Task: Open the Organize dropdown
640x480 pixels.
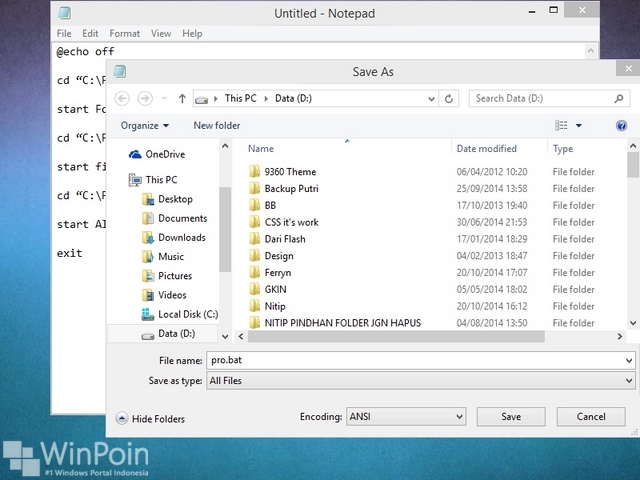Action: pyautogui.click(x=144, y=125)
